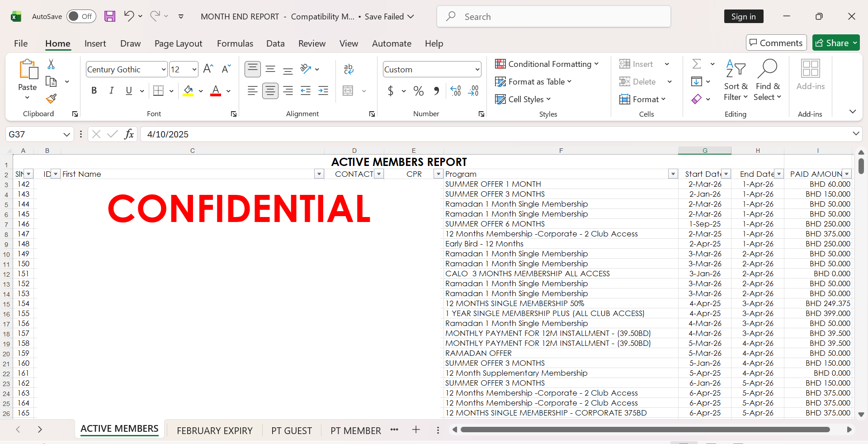This screenshot has height=444, width=868.
Task: Open the Name Box G37 dropdown
Action: (66, 134)
